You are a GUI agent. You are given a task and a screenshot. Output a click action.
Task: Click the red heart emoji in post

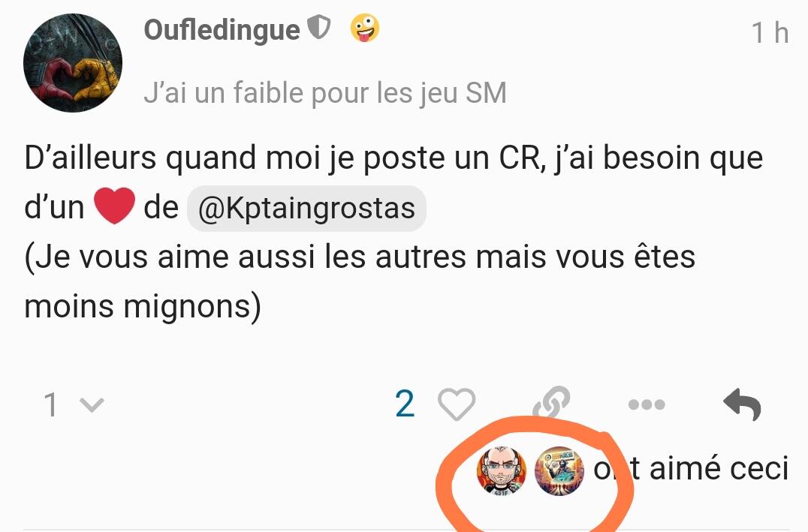[114, 206]
